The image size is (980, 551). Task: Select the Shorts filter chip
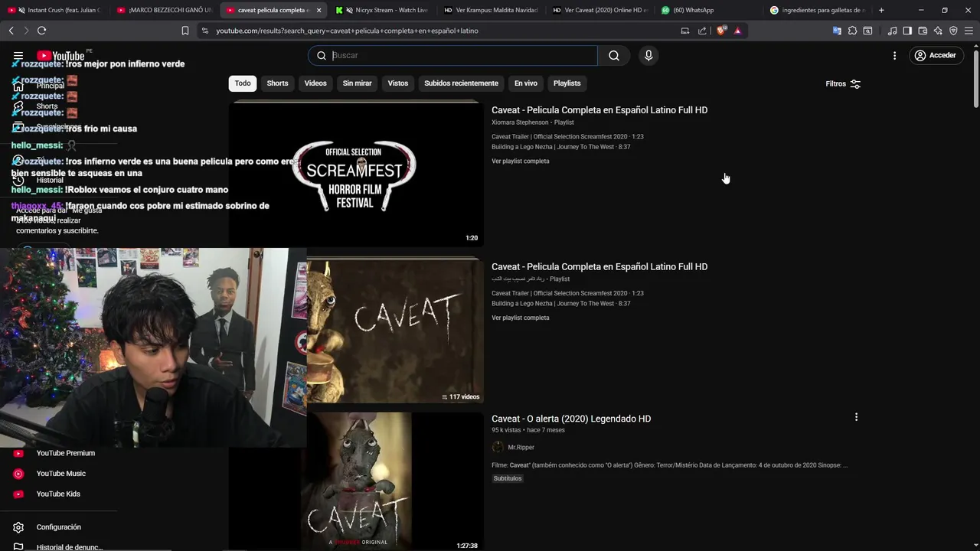click(277, 83)
